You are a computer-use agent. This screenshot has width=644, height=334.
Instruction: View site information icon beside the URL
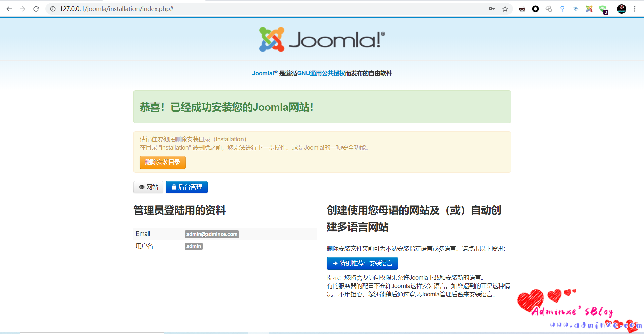pos(53,9)
